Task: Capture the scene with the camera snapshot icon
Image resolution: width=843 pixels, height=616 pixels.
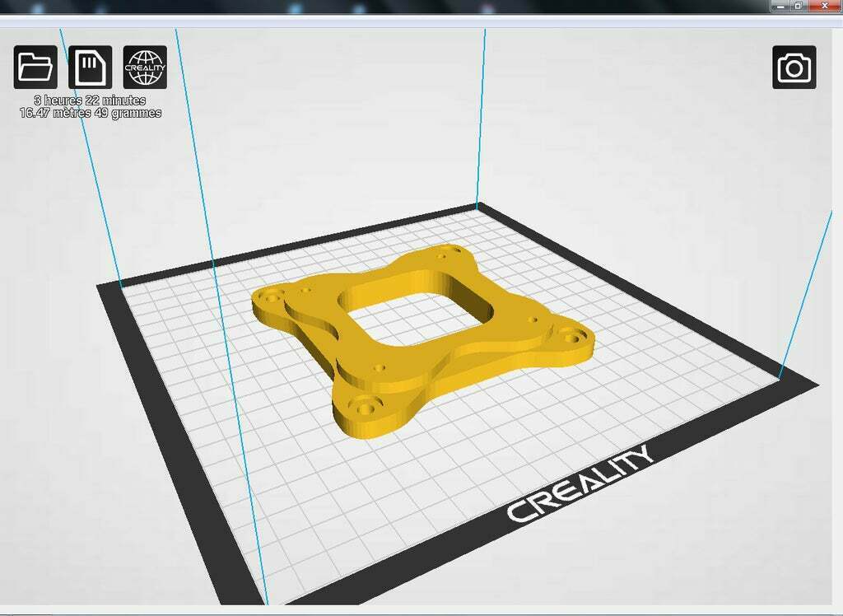Action: point(794,66)
